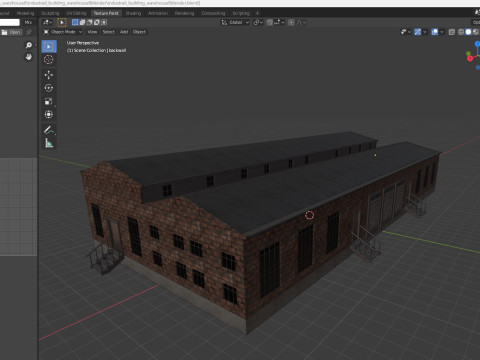Screen dimensions: 480x360
Task: Click the pan hand icon in image editor
Action: click(x=29, y=57)
